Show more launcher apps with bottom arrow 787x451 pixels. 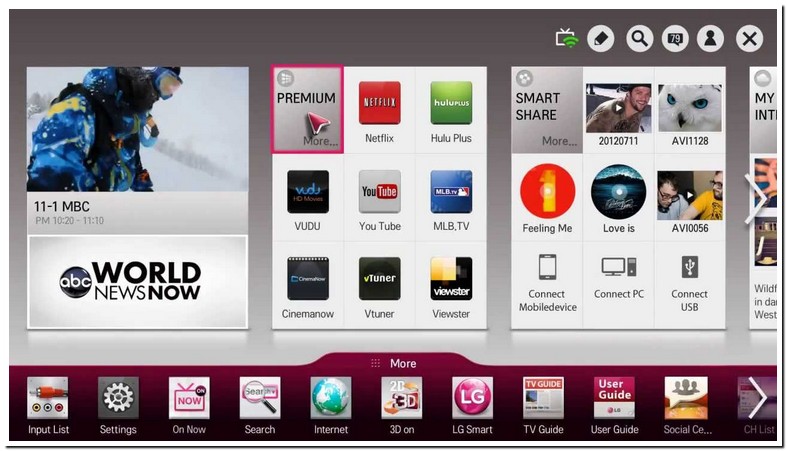[757, 398]
